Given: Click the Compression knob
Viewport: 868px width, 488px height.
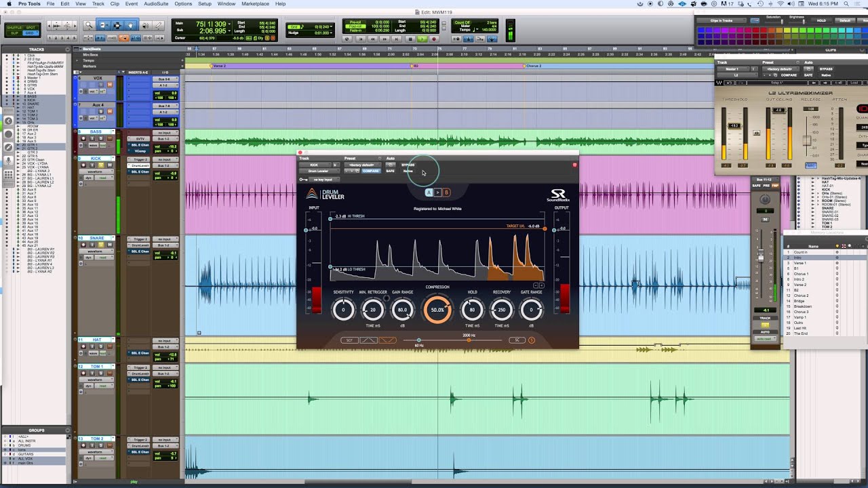Looking at the screenshot, I should tap(437, 310).
